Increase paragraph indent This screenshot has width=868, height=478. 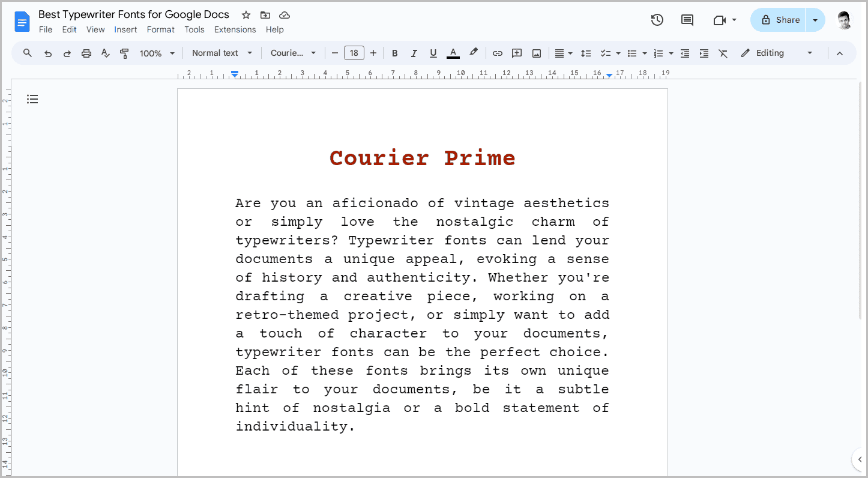coord(704,53)
